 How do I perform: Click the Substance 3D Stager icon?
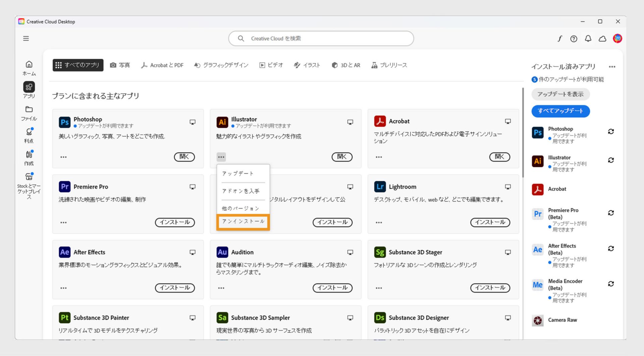[x=380, y=252]
